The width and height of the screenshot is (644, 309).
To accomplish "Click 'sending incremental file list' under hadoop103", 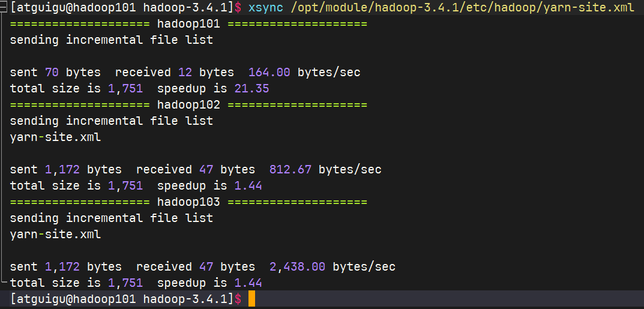I will click(111, 218).
